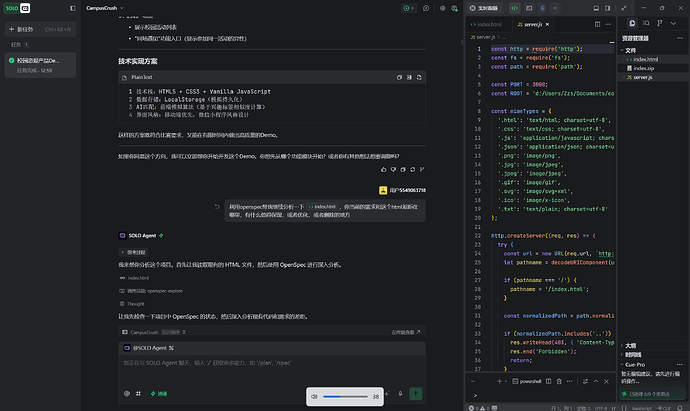
Task: Toggle the left sidebar panel icon
Action: pos(73,8)
